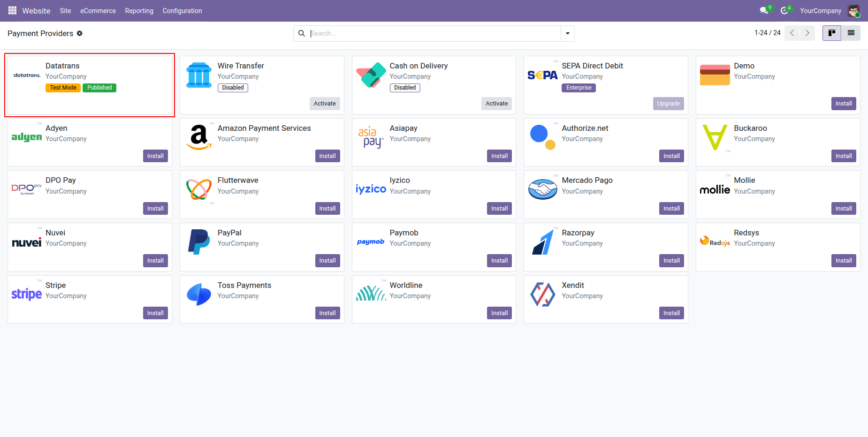This screenshot has width=868, height=437.
Task: Click the user avatar picture
Action: (853, 10)
